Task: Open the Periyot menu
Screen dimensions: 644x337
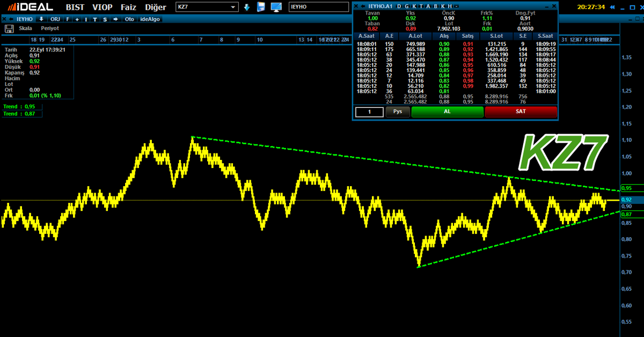Action: point(50,28)
